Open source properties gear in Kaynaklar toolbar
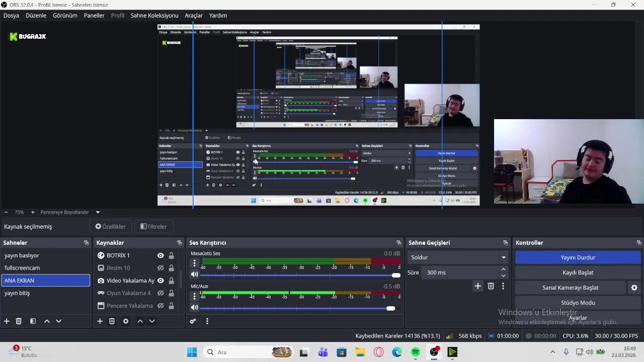 [x=126, y=321]
